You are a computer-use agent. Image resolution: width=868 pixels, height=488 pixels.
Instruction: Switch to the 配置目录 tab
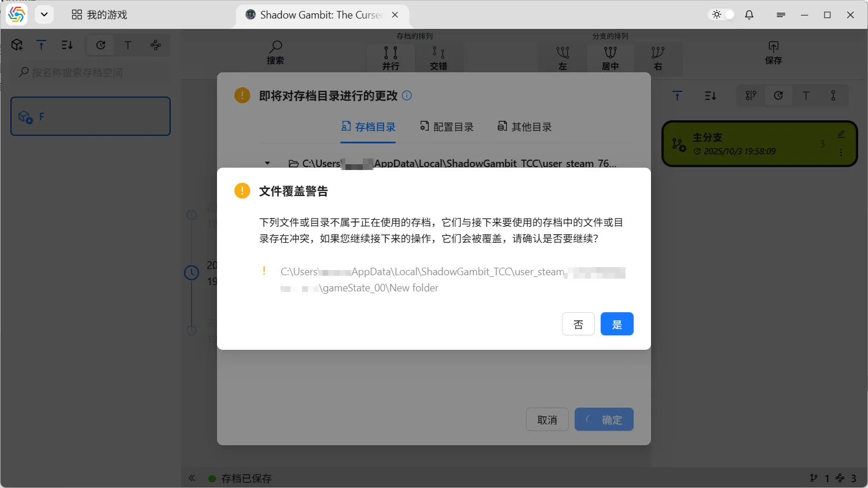[447, 127]
